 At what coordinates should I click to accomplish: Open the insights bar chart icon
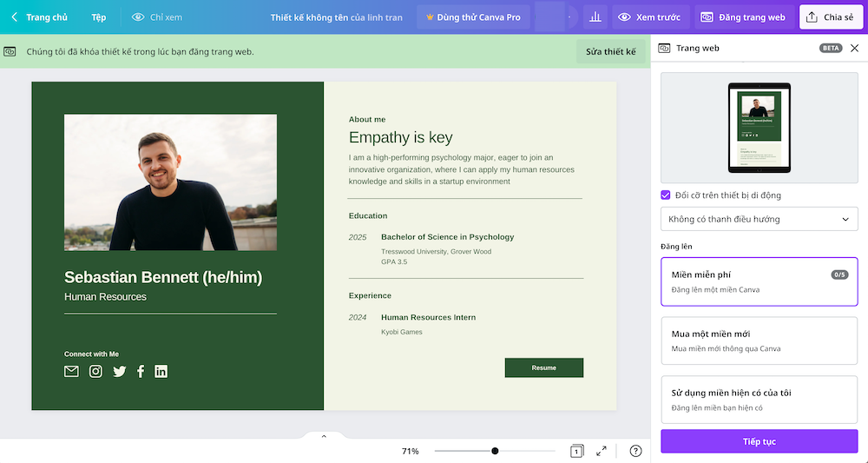pos(595,17)
